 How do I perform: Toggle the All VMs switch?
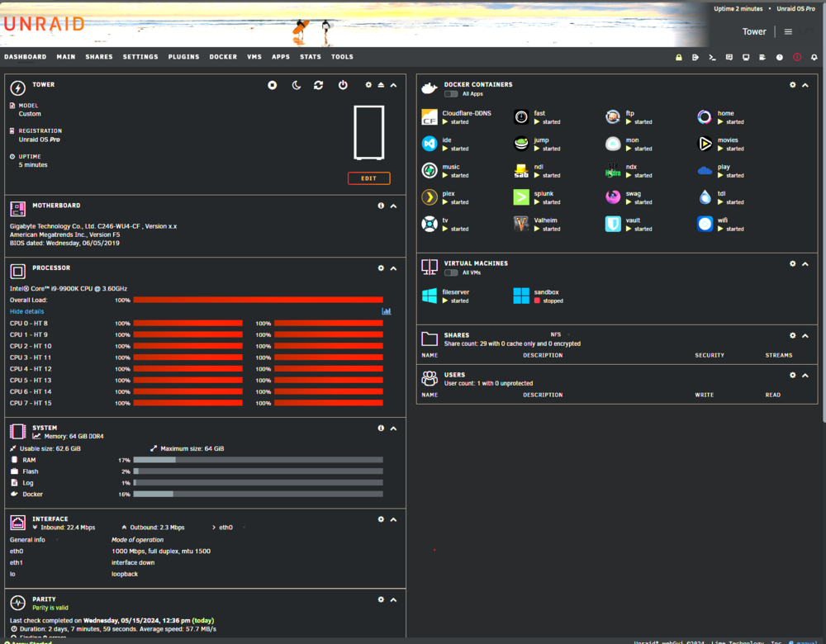coord(451,272)
